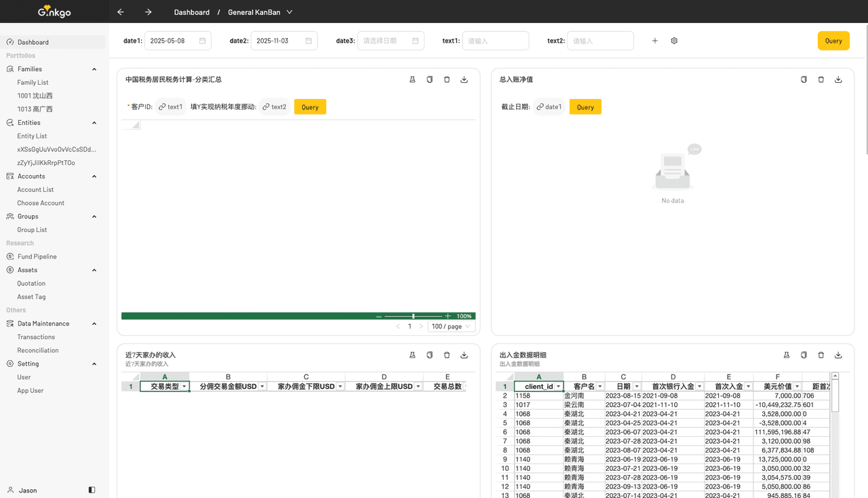Open the 100 / page size dropdown
The image size is (868, 498).
click(x=451, y=326)
